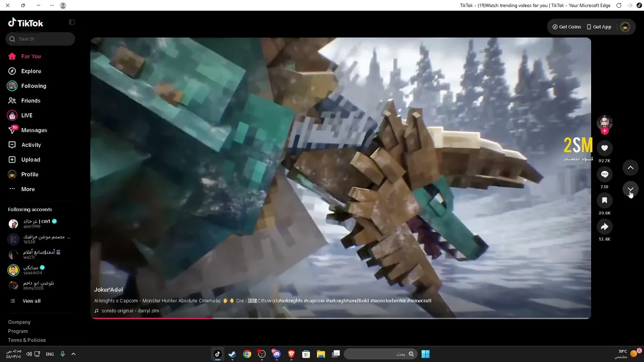Open the Joker'Adel creator profile
Image resolution: width=644 pixels, height=362 pixels.
tap(108, 290)
